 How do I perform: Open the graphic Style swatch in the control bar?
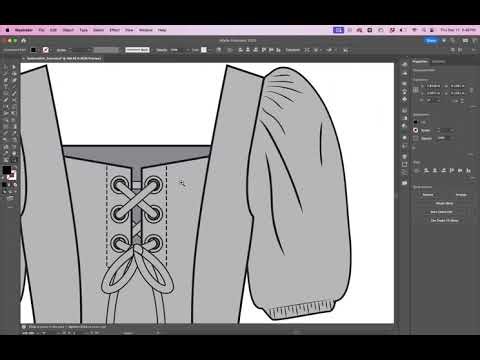tap(204, 50)
